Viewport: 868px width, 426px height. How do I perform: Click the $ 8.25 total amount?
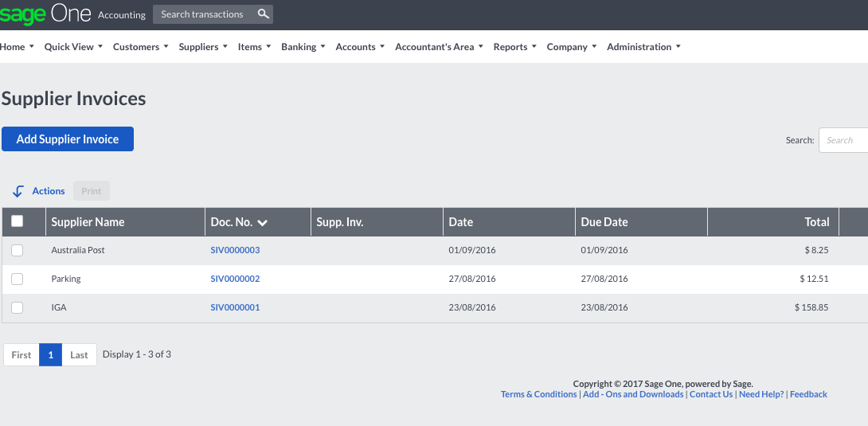(x=816, y=250)
